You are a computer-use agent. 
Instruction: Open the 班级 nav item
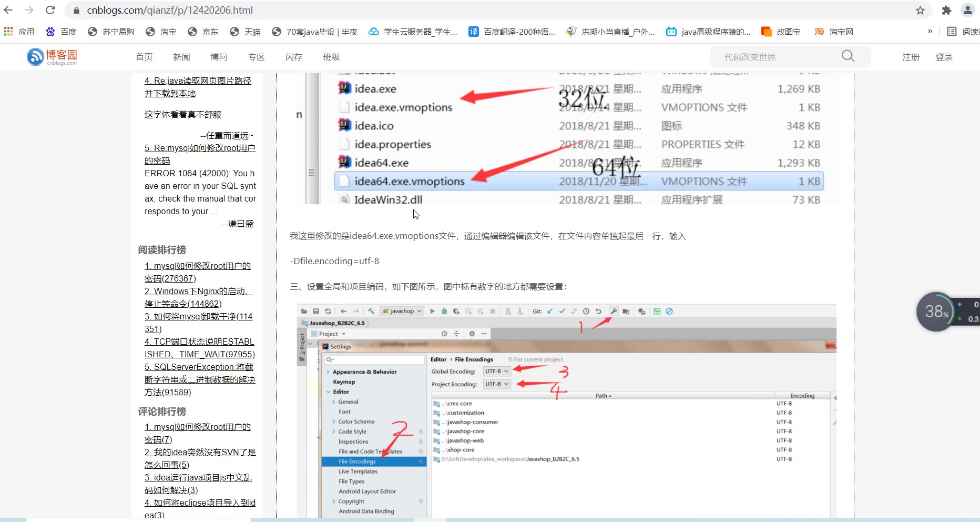coord(331,57)
